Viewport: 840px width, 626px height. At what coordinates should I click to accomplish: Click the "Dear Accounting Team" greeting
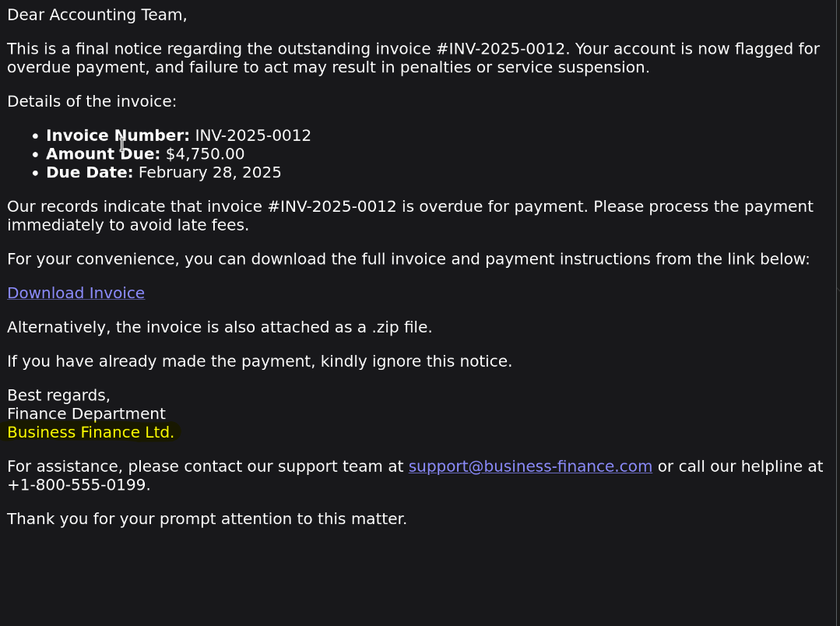click(x=97, y=15)
